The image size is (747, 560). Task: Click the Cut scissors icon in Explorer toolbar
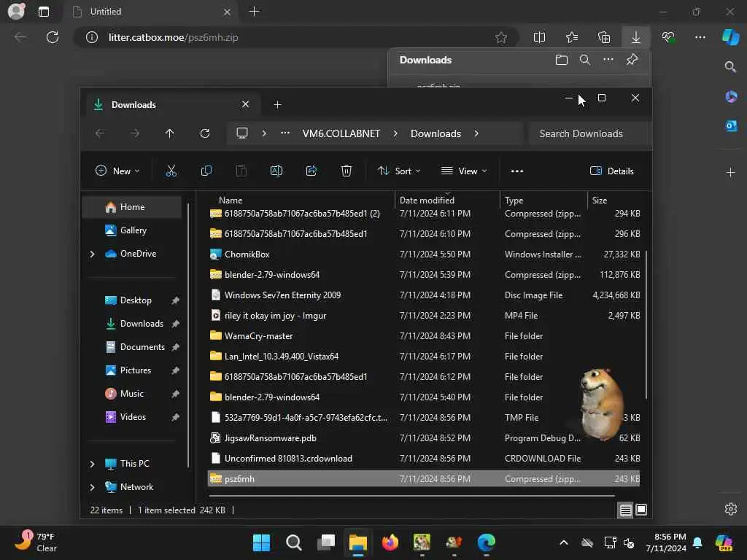click(x=171, y=171)
